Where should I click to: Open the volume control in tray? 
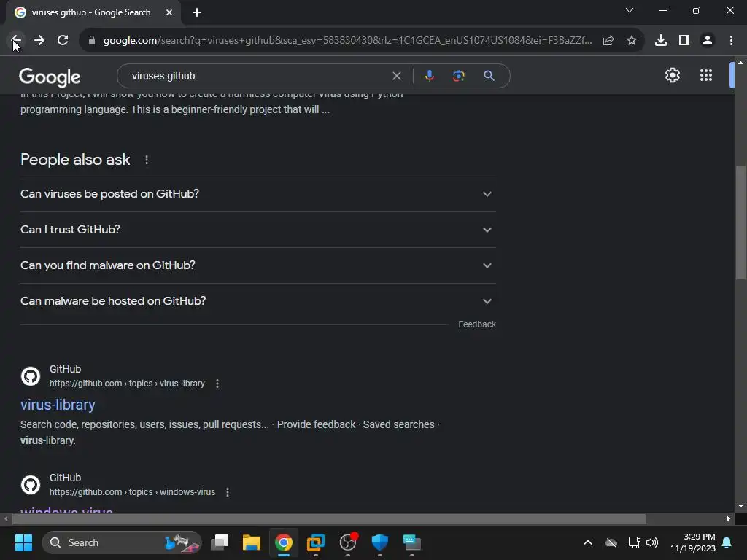652,542
